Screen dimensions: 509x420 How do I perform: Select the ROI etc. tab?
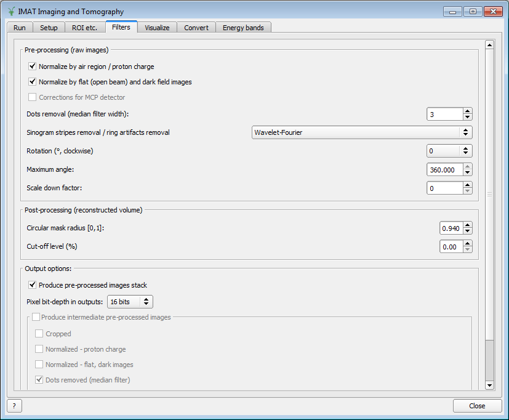[84, 28]
